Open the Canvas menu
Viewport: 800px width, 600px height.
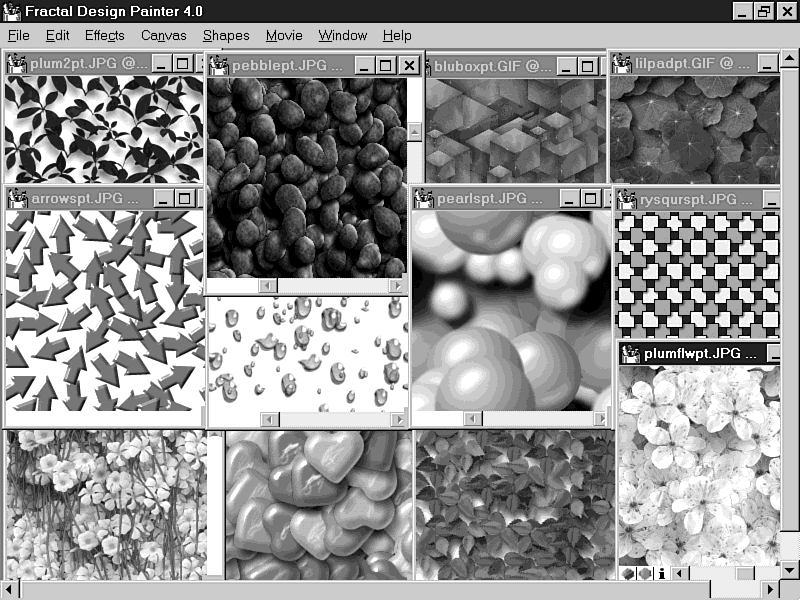tap(163, 35)
